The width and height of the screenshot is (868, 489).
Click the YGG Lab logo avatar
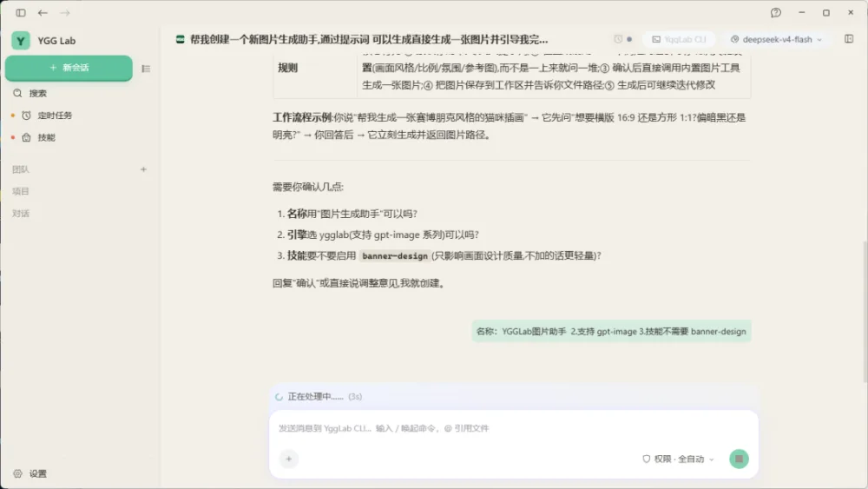21,41
